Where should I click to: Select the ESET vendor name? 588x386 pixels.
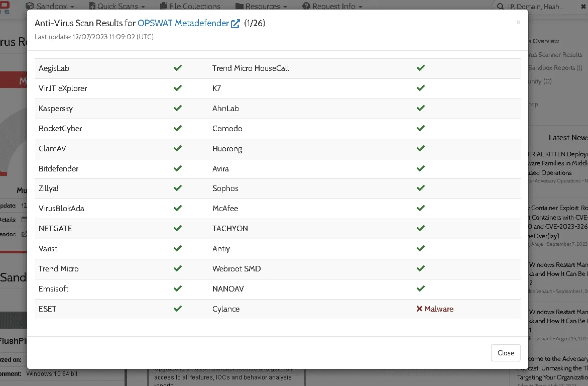coord(47,309)
